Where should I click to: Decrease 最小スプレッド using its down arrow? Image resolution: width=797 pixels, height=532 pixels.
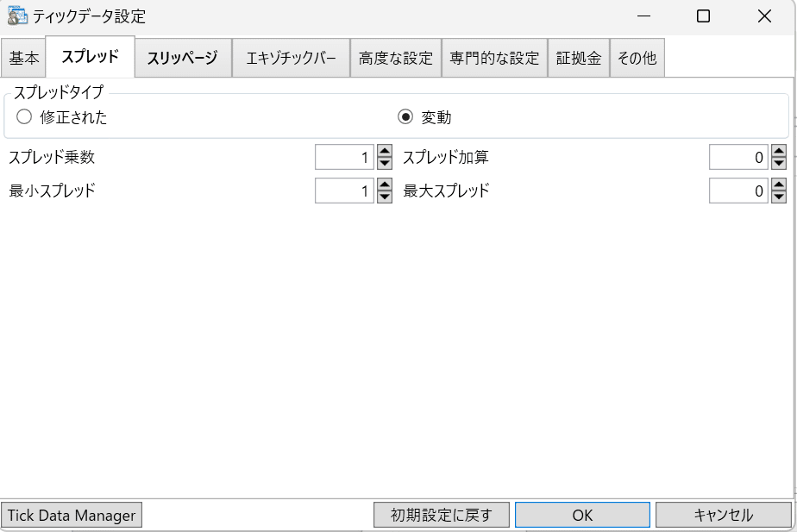point(383,195)
